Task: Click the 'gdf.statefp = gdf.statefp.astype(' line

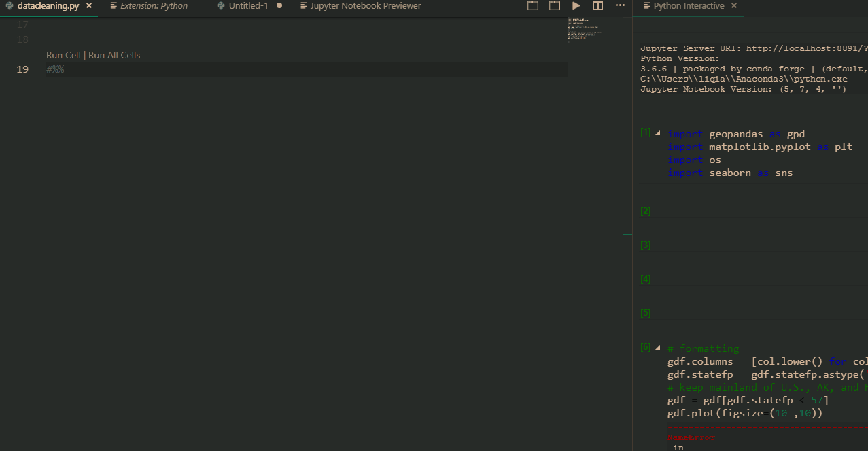Action: coord(767,374)
